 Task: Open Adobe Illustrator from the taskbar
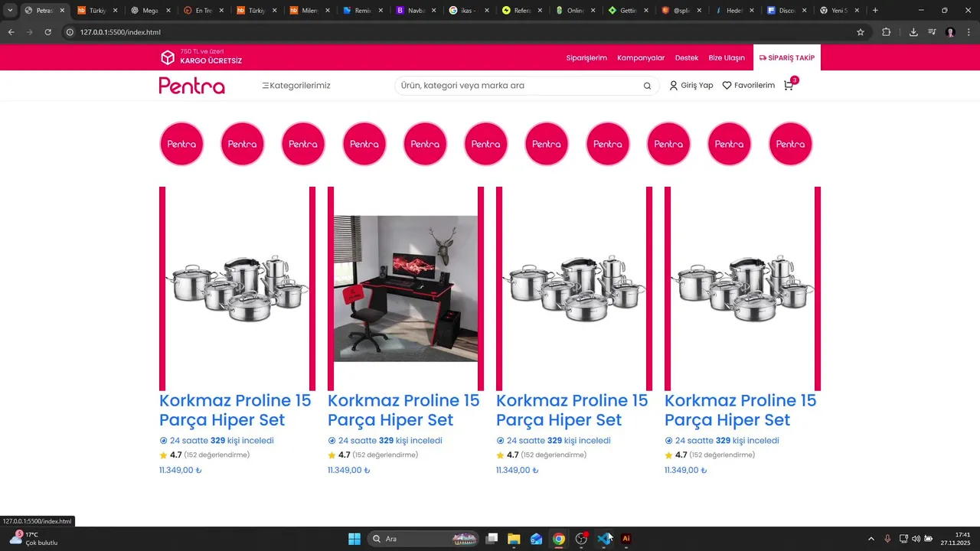626,539
